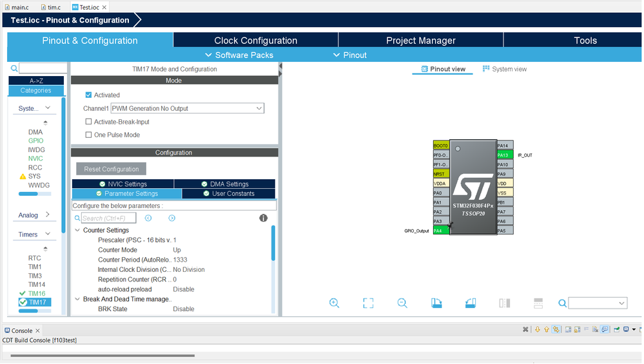Rotate the chip clockwise icon
644x364 pixels.
(x=436, y=303)
